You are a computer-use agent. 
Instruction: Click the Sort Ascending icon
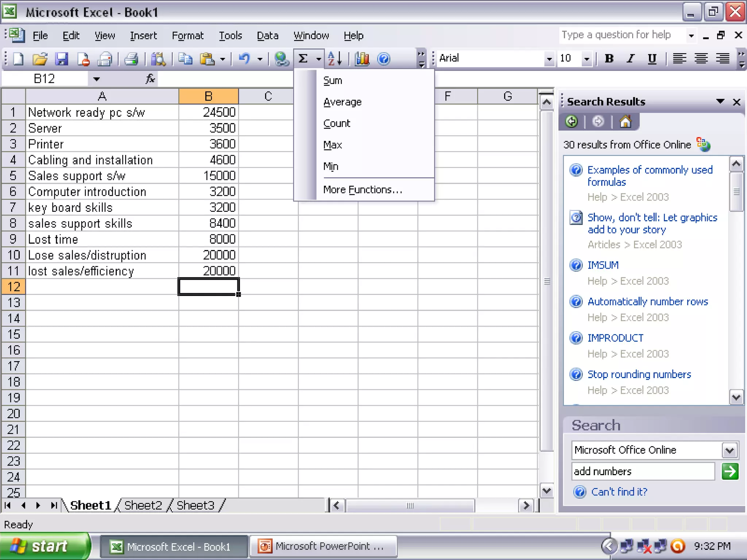tap(334, 59)
